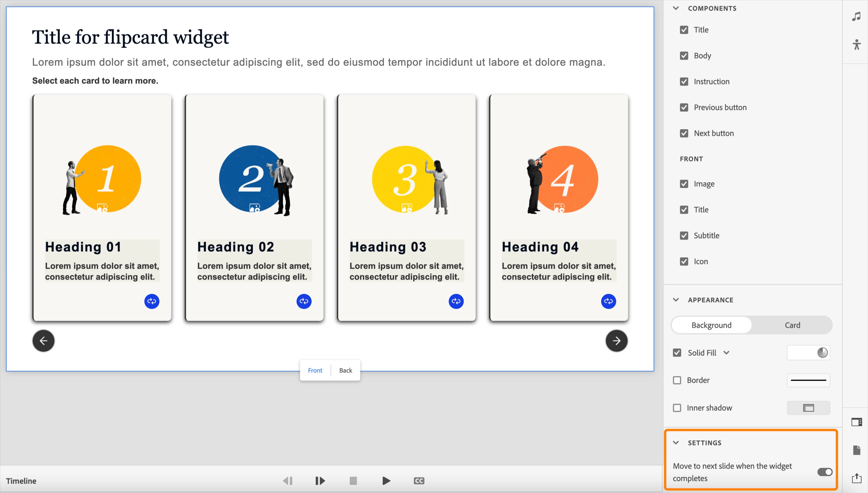Click the closed captions CC icon

(419, 480)
